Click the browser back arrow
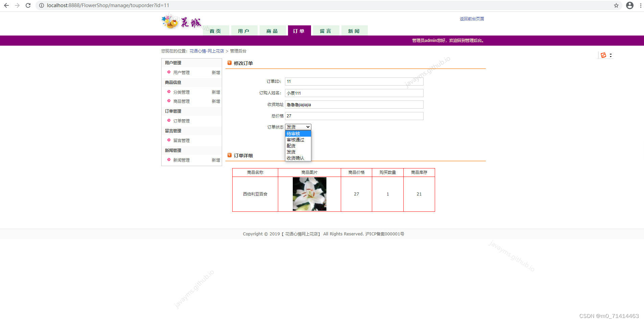The height and width of the screenshot is (322, 644). (x=6, y=5)
